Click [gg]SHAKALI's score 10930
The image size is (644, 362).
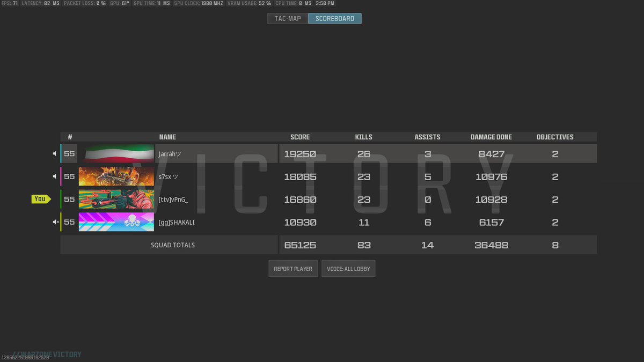[x=300, y=222]
